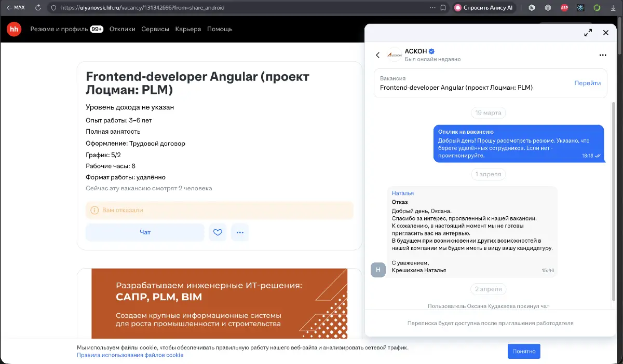Open the vacancy more actions menu

240,232
